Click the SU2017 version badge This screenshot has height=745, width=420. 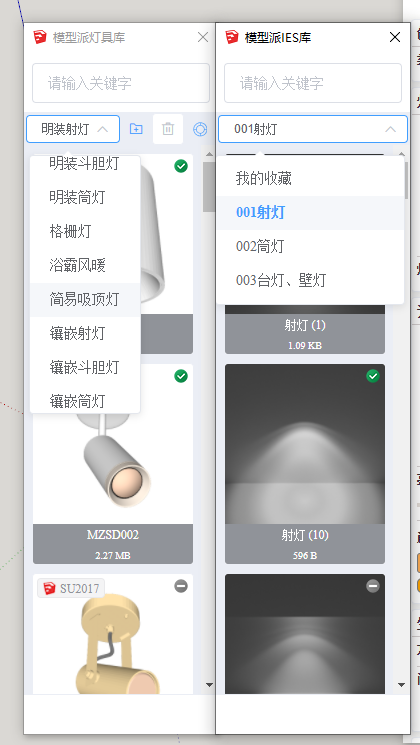pyautogui.click(x=71, y=589)
